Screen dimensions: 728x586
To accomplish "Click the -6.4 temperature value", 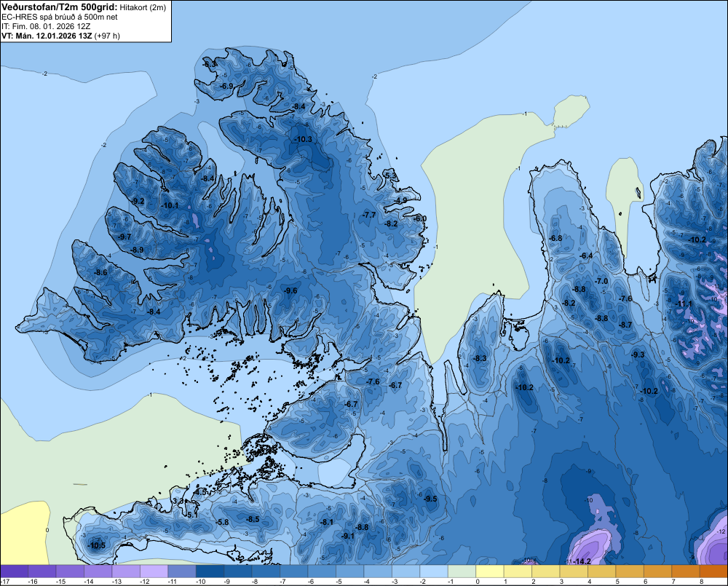I will coord(586,256).
